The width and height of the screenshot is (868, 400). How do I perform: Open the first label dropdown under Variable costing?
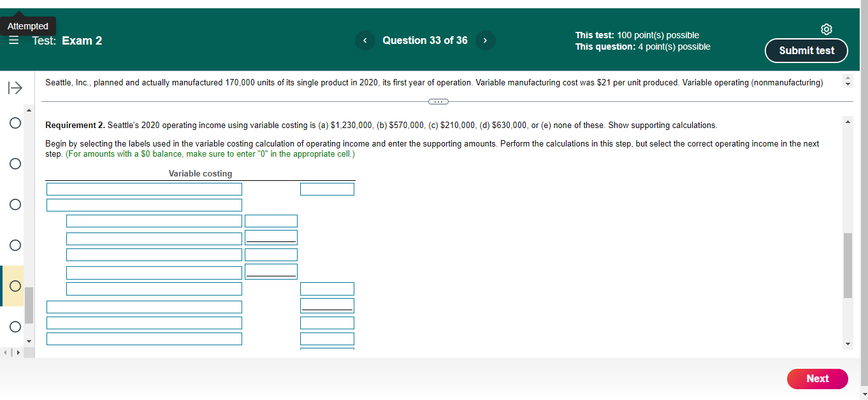pyautogui.click(x=143, y=189)
